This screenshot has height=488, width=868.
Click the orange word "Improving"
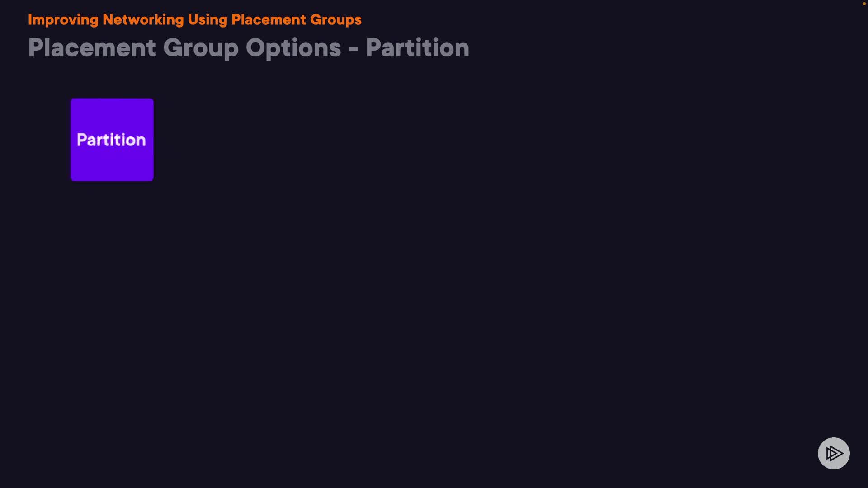tap(63, 20)
